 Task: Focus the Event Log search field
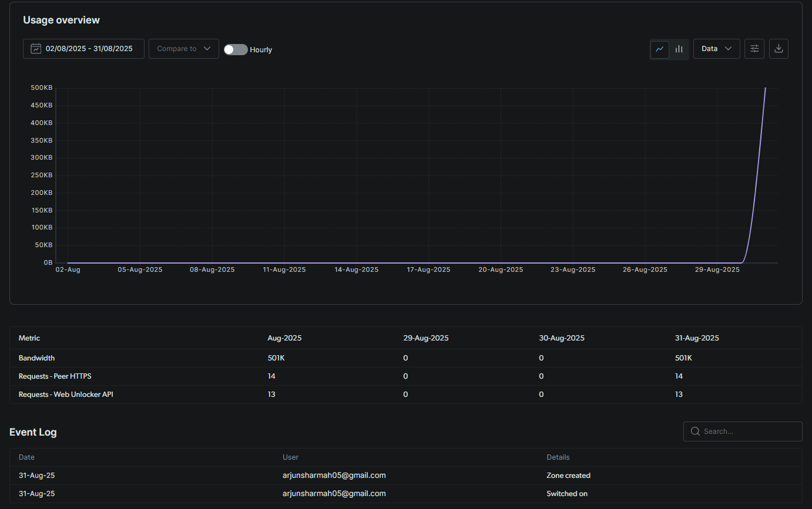pyautogui.click(x=743, y=432)
